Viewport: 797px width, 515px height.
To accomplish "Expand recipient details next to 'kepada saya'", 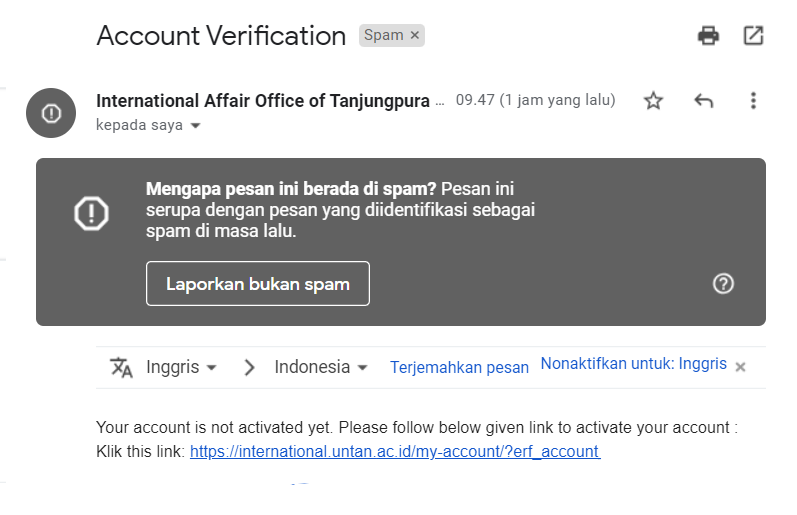I will point(195,126).
